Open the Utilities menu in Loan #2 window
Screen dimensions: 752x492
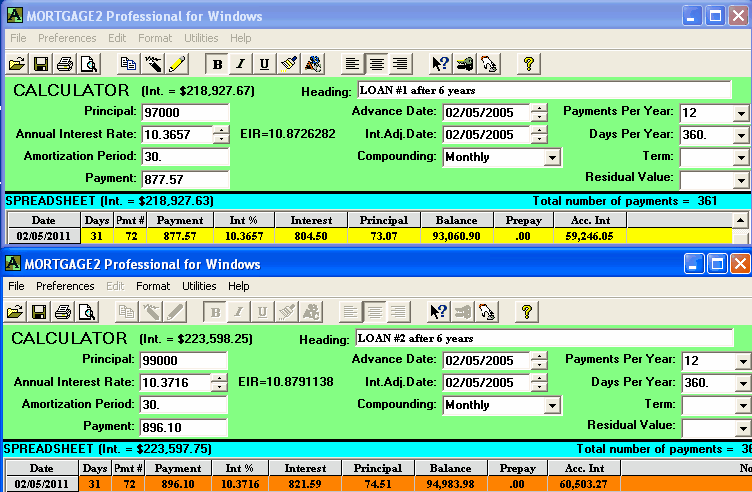click(200, 286)
